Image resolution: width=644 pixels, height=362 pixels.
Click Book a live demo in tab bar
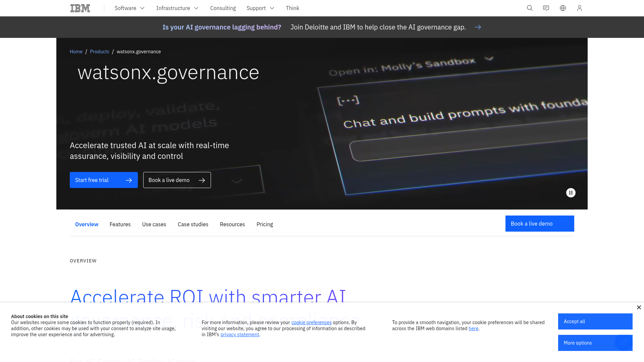(x=540, y=224)
